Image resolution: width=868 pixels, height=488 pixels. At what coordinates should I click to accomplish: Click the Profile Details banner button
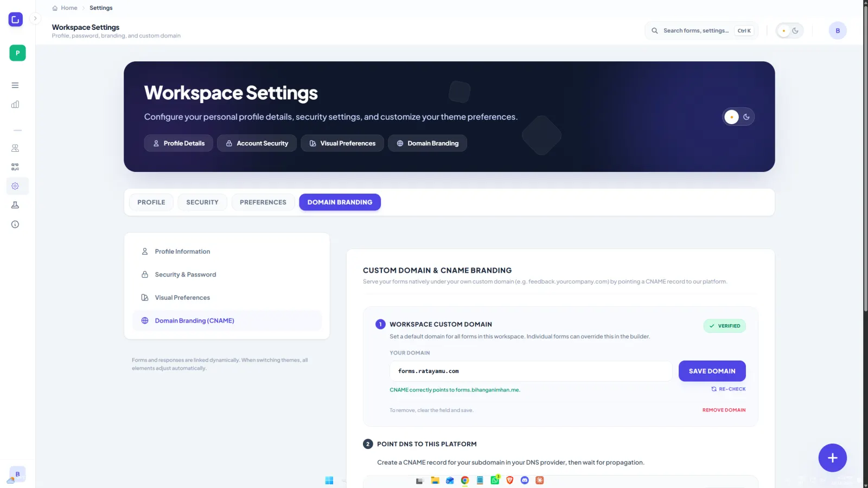[x=178, y=143]
